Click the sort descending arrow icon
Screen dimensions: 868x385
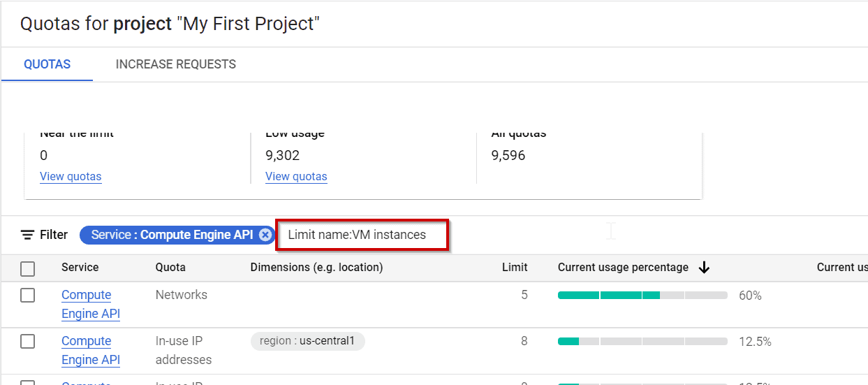704,268
